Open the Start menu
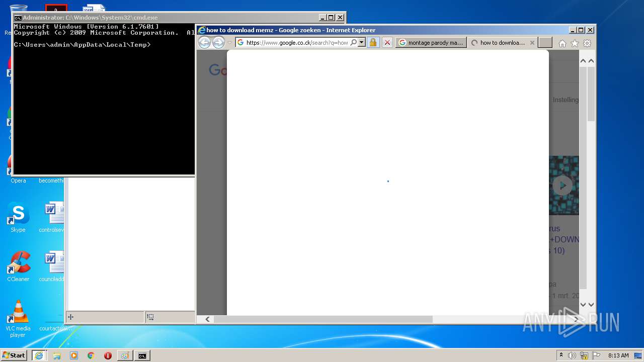The image size is (644, 362). pyautogui.click(x=14, y=355)
